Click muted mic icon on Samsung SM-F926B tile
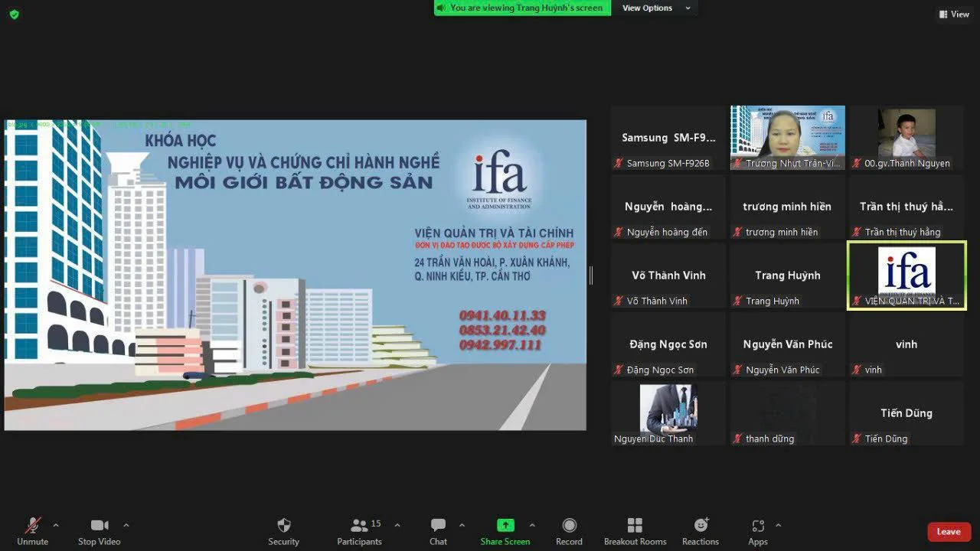The image size is (980, 551). pos(619,163)
